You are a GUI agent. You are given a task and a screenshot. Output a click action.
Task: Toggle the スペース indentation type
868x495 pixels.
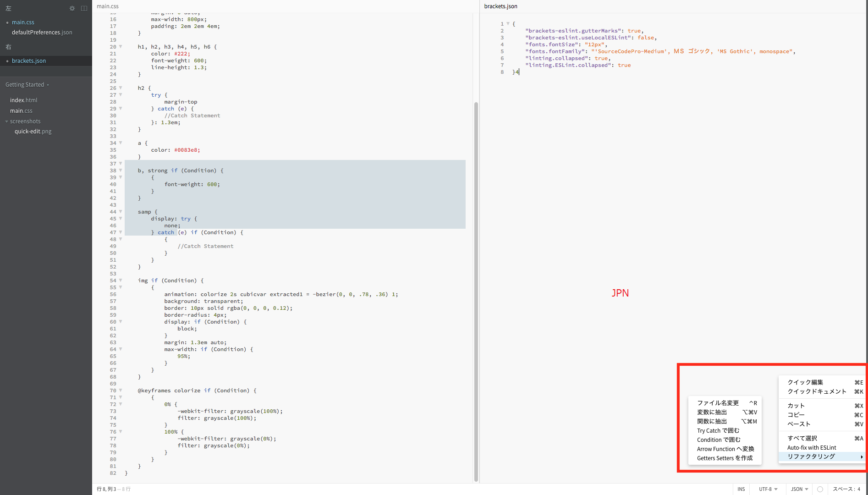pyautogui.click(x=842, y=489)
